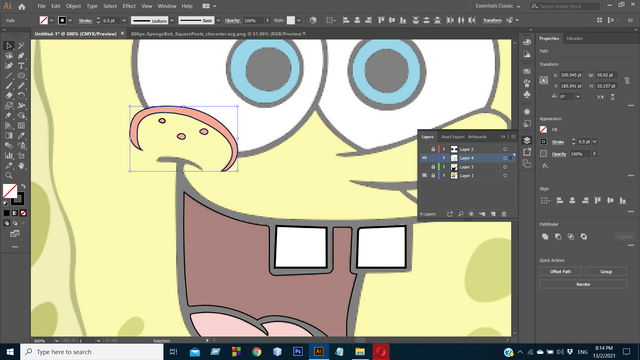Switch to the Artboards tab
This screenshot has width=640, height=360.
coord(477,137)
